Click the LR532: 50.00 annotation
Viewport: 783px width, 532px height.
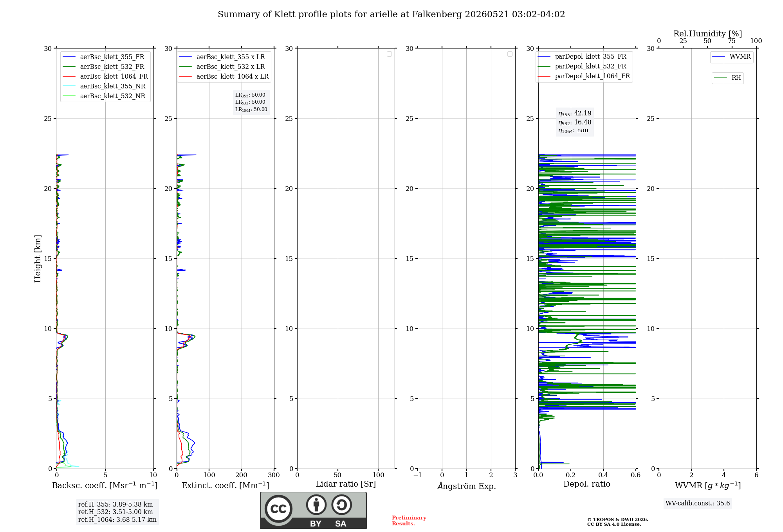[250, 102]
